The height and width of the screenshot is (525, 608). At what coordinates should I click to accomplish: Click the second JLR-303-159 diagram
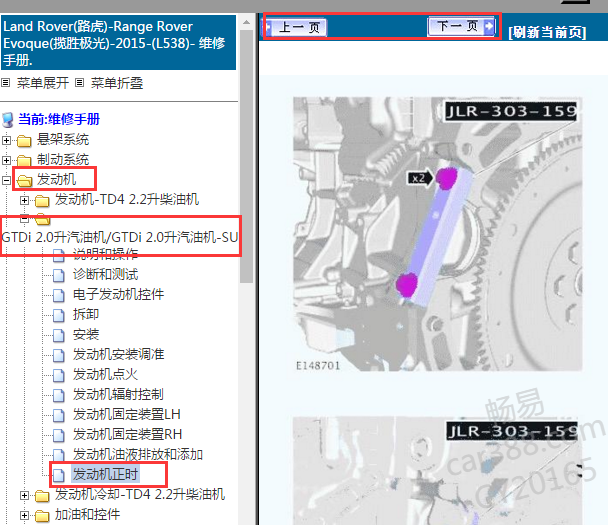(x=437, y=471)
